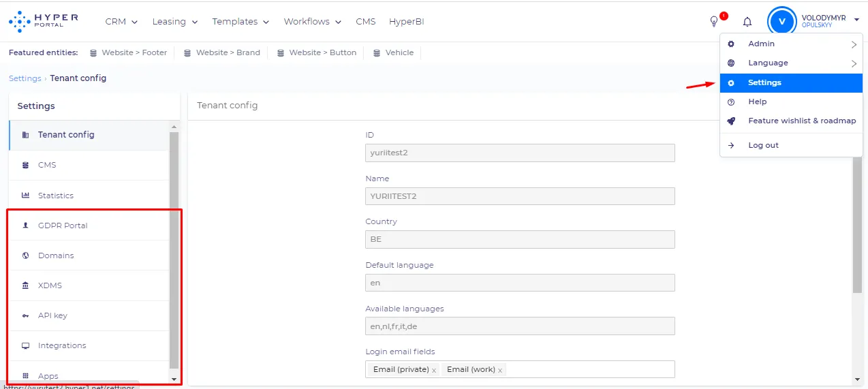Click the Default language field
Viewport: 868px width, 389px height.
(520, 283)
